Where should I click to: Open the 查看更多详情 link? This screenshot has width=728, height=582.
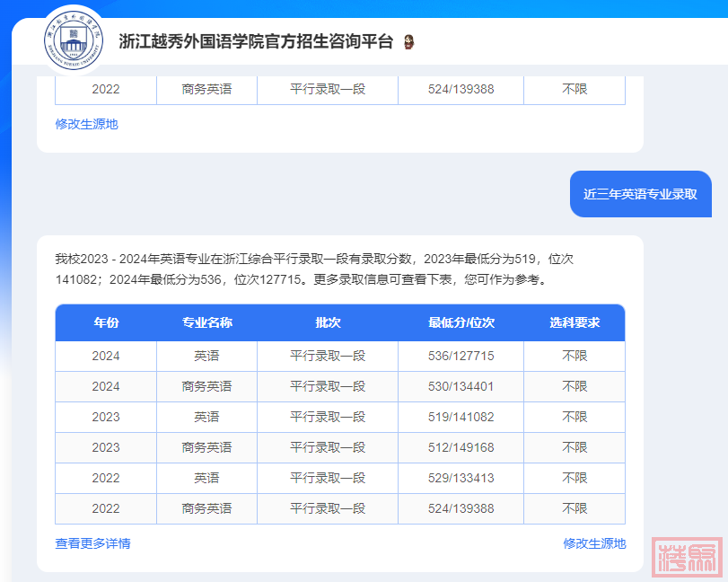tap(92, 543)
